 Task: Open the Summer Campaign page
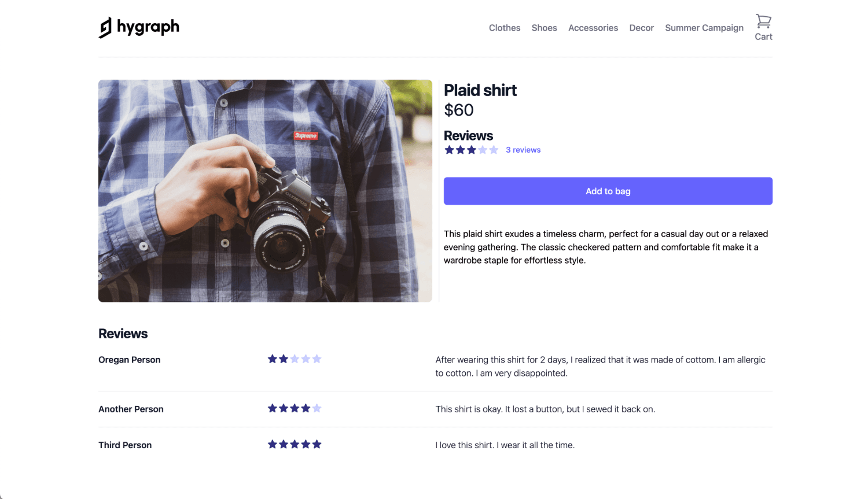pyautogui.click(x=704, y=28)
